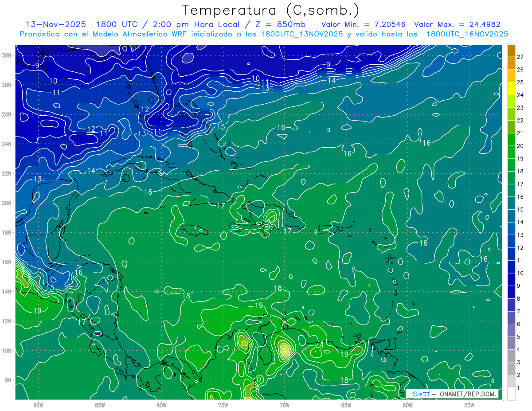Click the '24N' latitude axis label
The height and width of the screenshot is (411, 532).
pos(7,144)
